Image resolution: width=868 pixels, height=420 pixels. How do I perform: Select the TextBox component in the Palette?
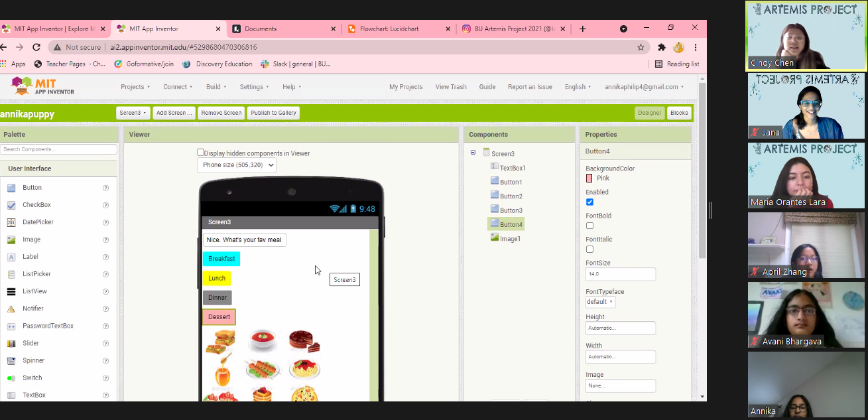point(34,395)
